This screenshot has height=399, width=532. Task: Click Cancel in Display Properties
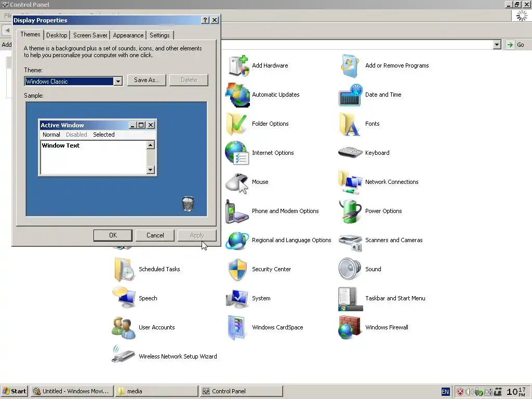(155, 235)
